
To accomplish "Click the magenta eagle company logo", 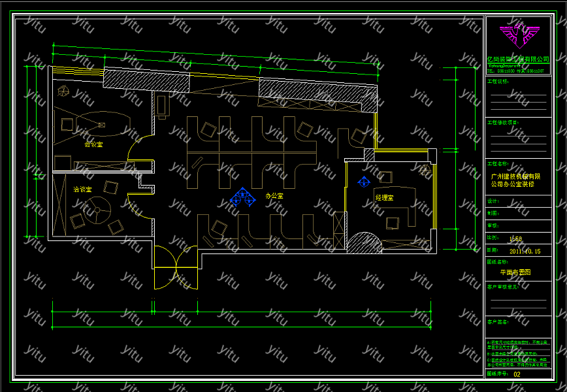I will (x=519, y=36).
